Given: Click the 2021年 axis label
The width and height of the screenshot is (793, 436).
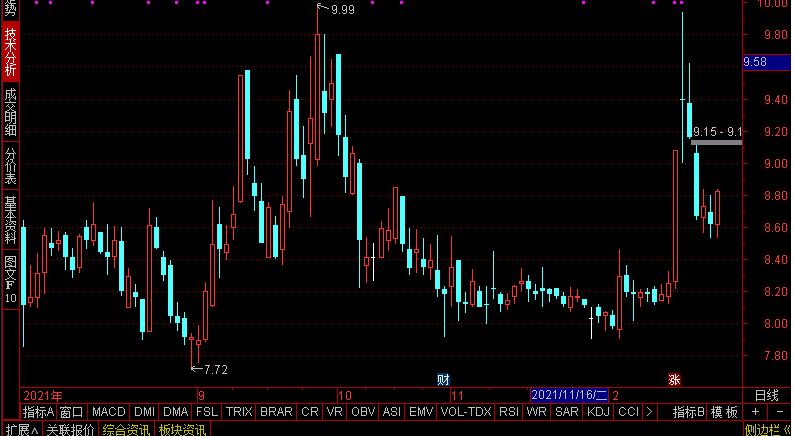Looking at the screenshot, I should pyautogui.click(x=42, y=396).
